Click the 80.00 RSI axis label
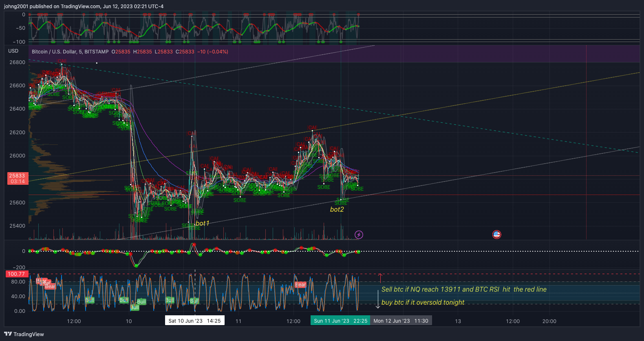 (x=18, y=282)
